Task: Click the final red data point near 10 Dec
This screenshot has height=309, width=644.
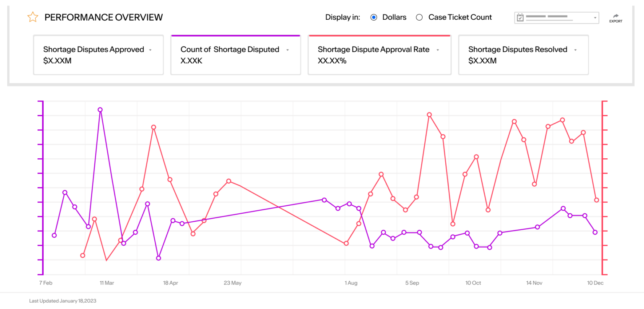Action: pos(597,200)
